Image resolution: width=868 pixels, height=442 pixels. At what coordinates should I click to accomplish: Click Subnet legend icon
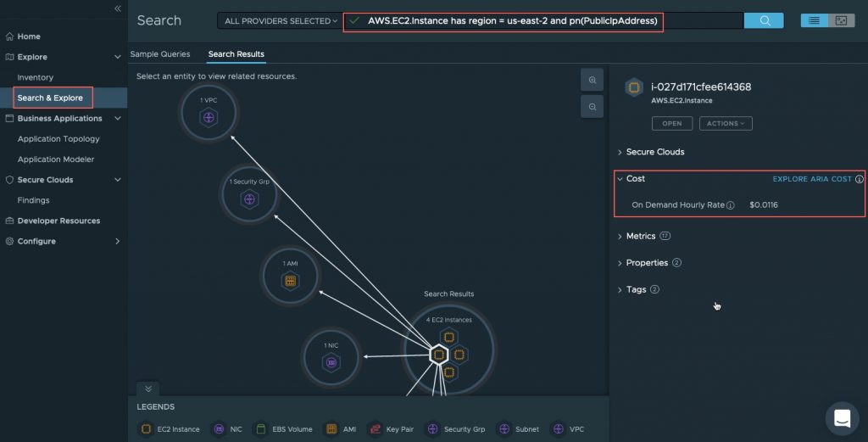[504, 429]
